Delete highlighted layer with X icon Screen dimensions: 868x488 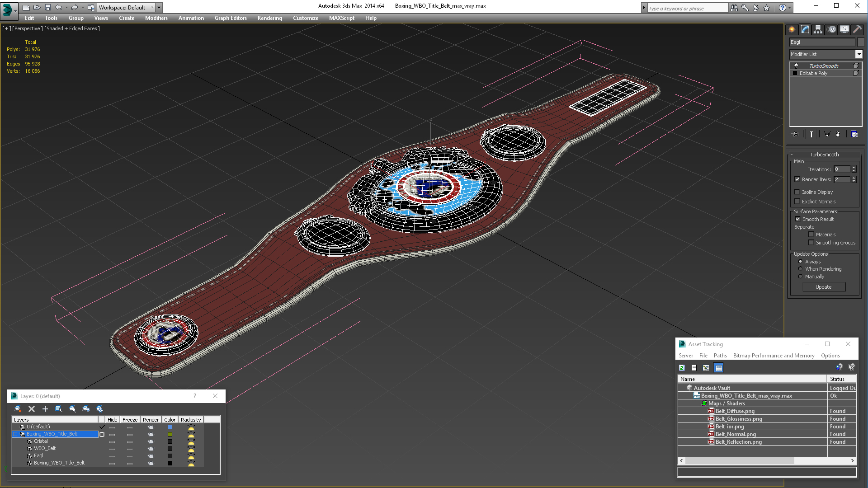coord(32,409)
